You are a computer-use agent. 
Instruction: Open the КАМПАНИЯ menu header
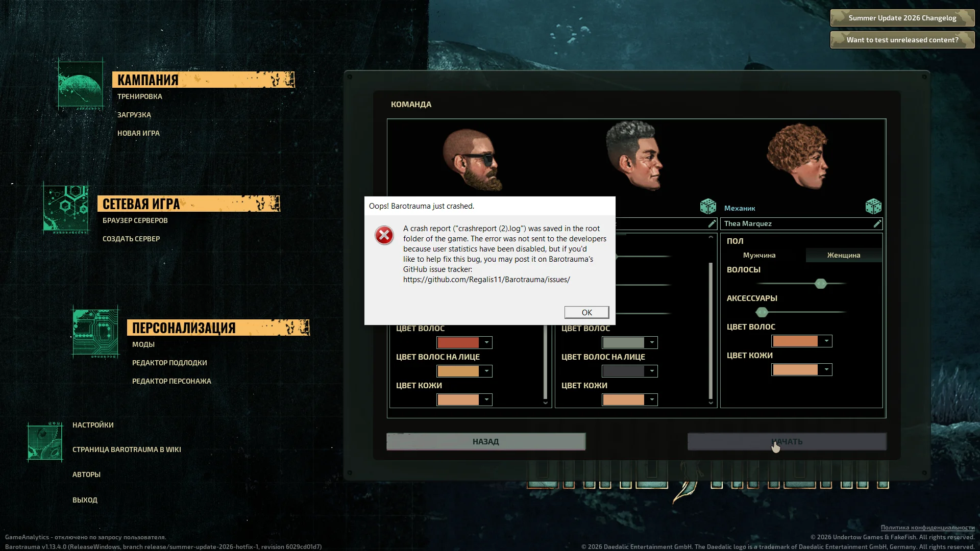click(204, 80)
